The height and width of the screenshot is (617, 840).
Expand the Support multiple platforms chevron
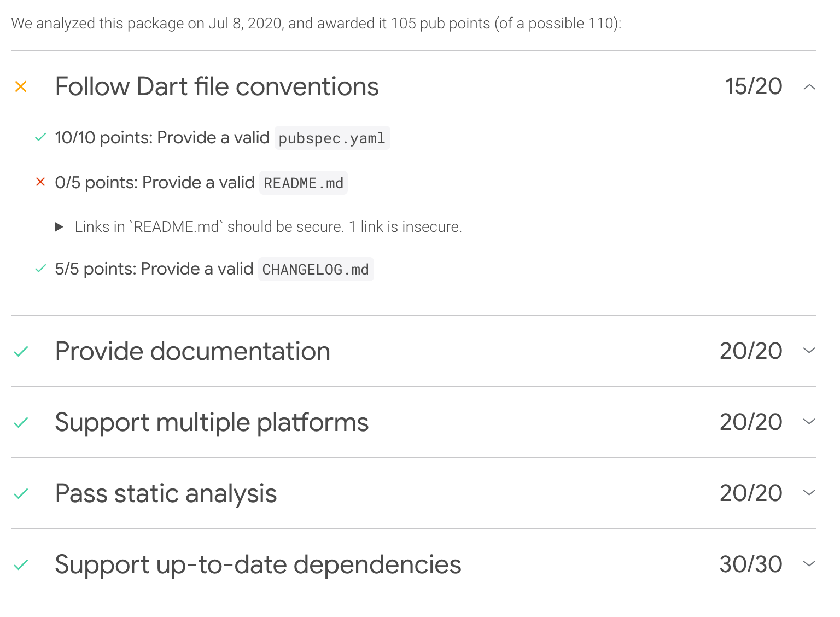pos(809,422)
